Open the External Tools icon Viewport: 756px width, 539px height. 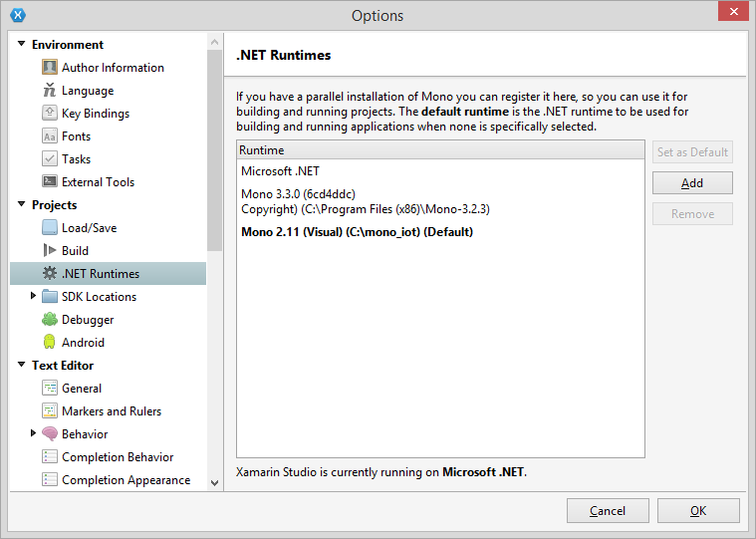pyautogui.click(x=49, y=181)
